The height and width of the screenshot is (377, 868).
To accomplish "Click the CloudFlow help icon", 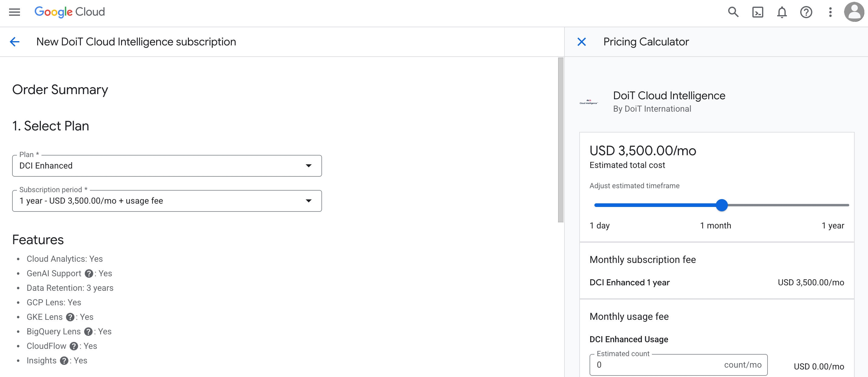I will click(x=74, y=346).
